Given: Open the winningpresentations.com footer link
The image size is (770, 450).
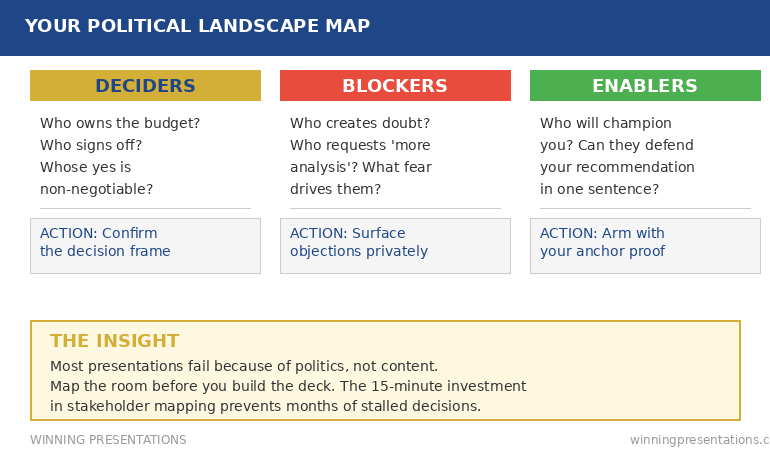Looking at the screenshot, I should click(x=699, y=440).
